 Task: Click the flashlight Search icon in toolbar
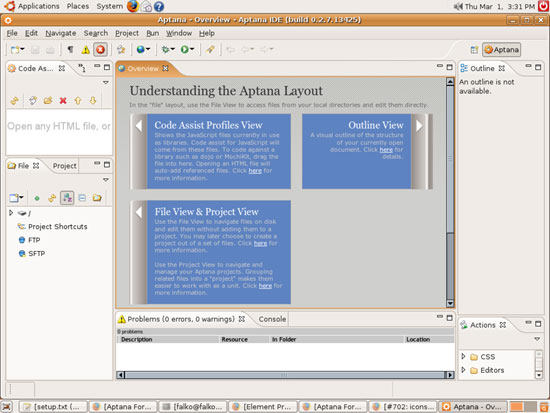210,49
